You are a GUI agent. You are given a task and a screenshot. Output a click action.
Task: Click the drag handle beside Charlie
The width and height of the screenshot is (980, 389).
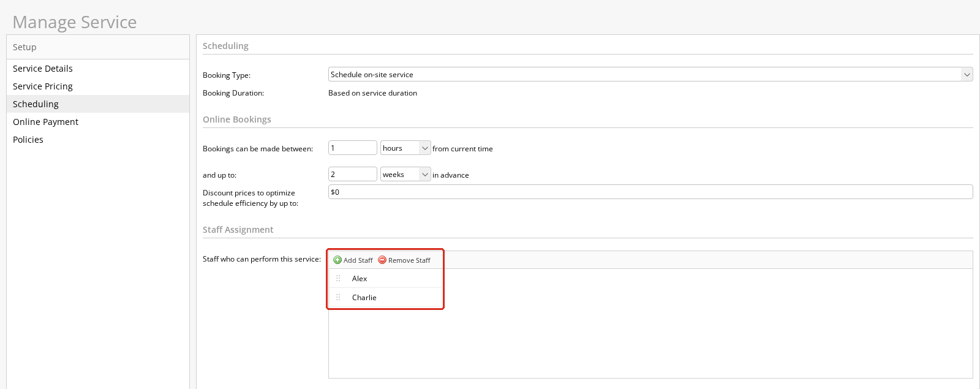[x=338, y=297]
